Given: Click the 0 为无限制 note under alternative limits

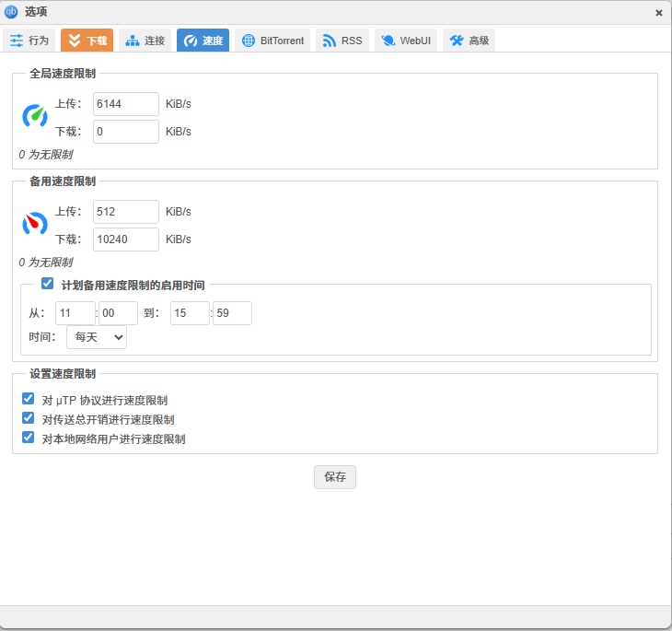Looking at the screenshot, I should point(46,263).
